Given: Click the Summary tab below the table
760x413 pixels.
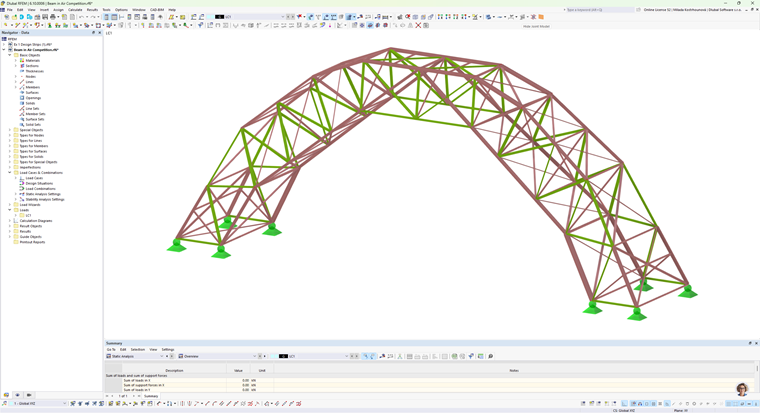Looking at the screenshot, I should click(x=151, y=396).
